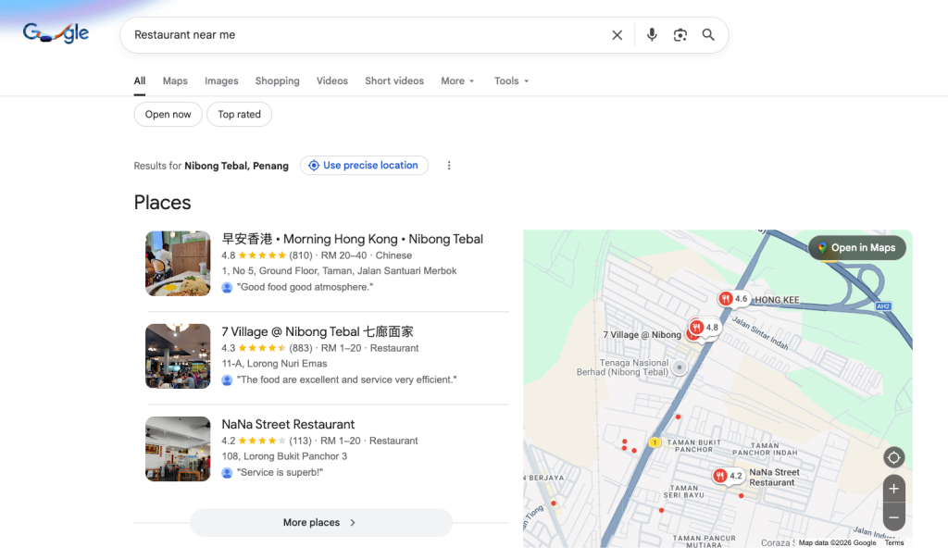
Task: Zoom out on the map
Action: (893, 516)
